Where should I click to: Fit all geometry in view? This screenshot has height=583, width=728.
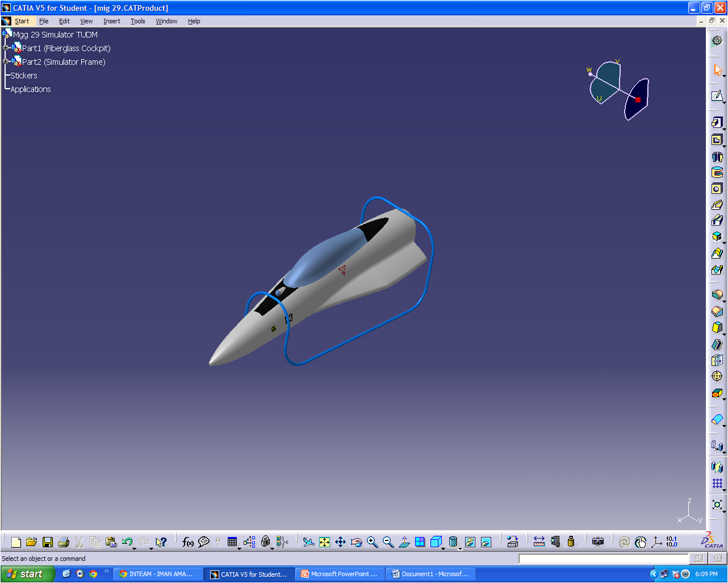[324, 542]
